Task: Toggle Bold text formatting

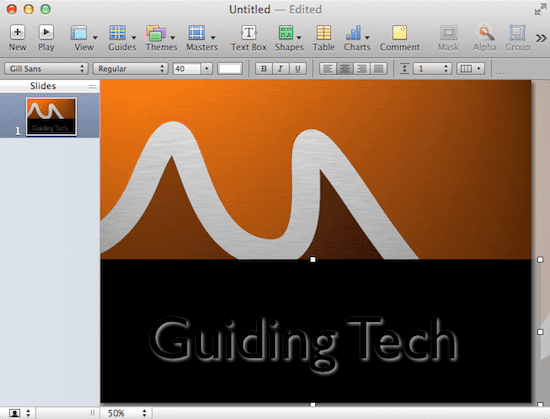Action: pos(264,69)
